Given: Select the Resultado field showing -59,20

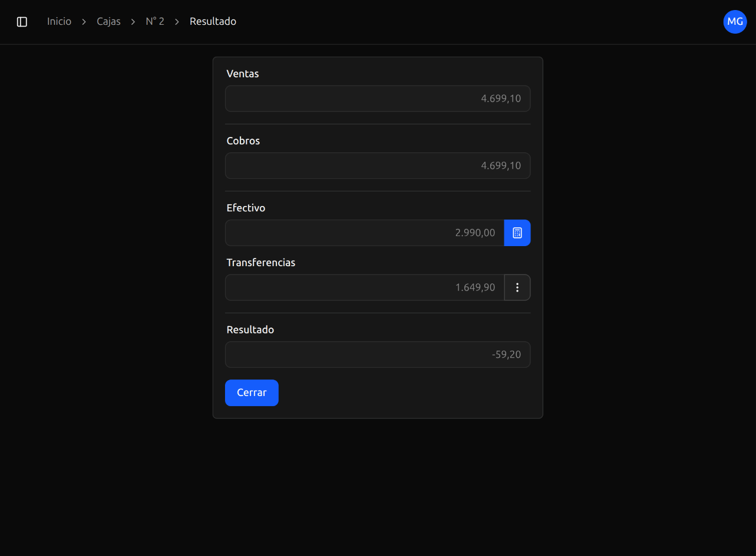Looking at the screenshot, I should (x=377, y=355).
